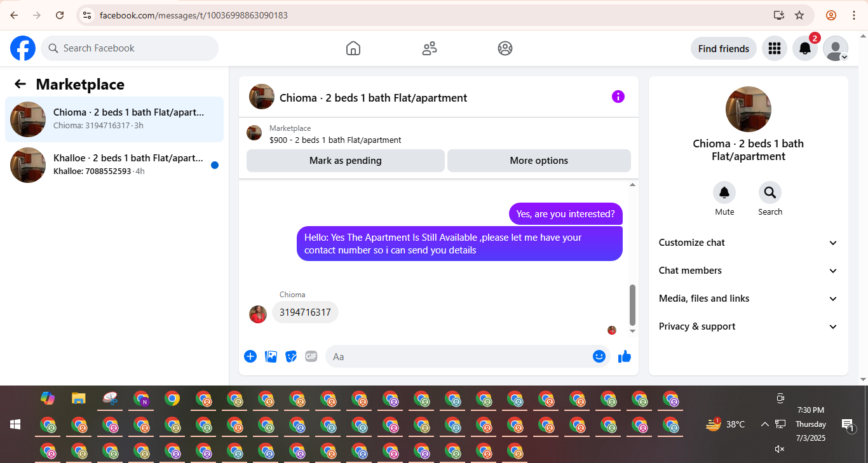Focus the Aa message input box
The height and width of the screenshot is (463, 868).
[468, 356]
